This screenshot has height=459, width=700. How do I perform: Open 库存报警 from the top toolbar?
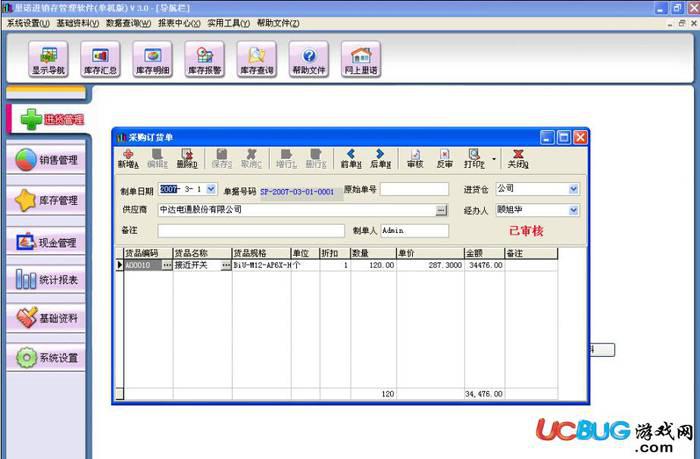(x=204, y=59)
